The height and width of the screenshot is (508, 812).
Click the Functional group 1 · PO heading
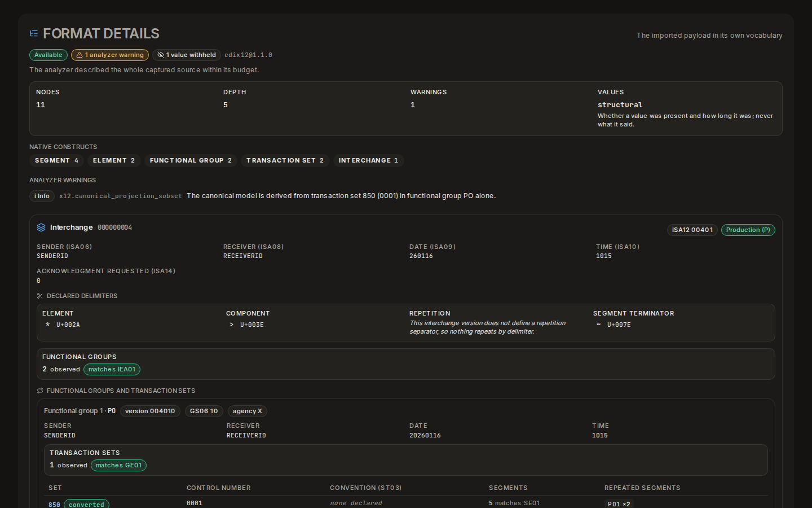point(80,411)
